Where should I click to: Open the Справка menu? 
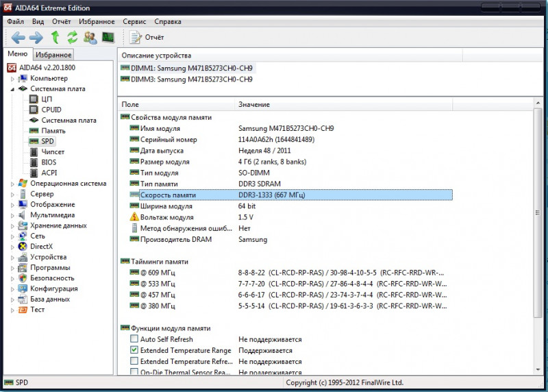[168, 22]
